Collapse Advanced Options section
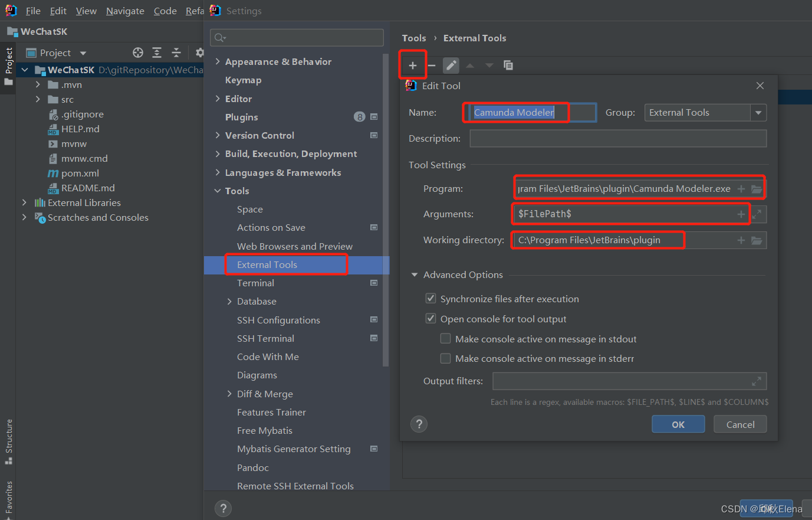The width and height of the screenshot is (812, 520). pos(415,275)
